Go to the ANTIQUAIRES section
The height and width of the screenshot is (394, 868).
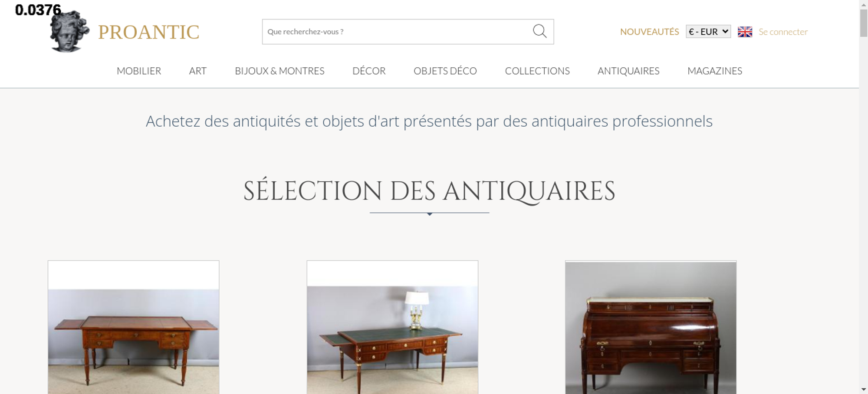pyautogui.click(x=628, y=71)
